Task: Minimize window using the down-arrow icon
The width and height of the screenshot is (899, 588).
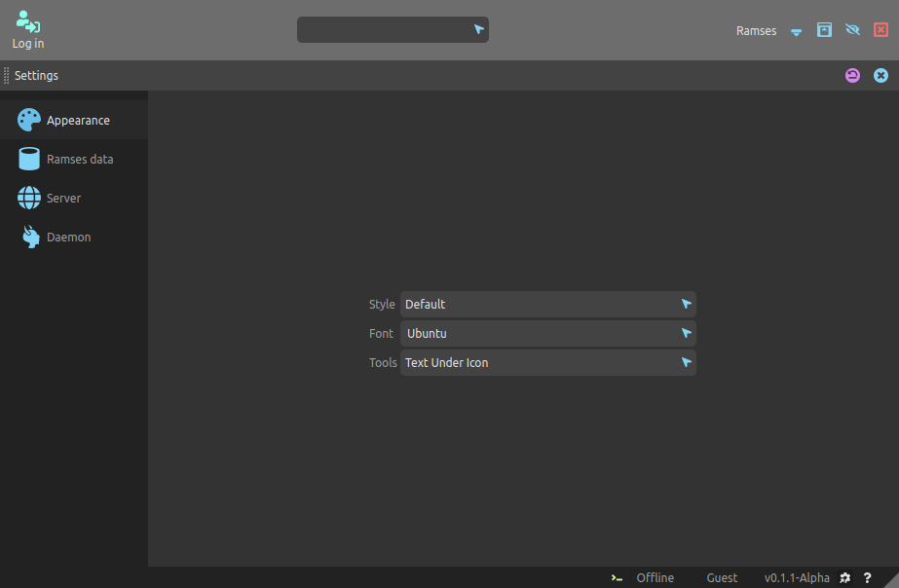Action: click(797, 31)
